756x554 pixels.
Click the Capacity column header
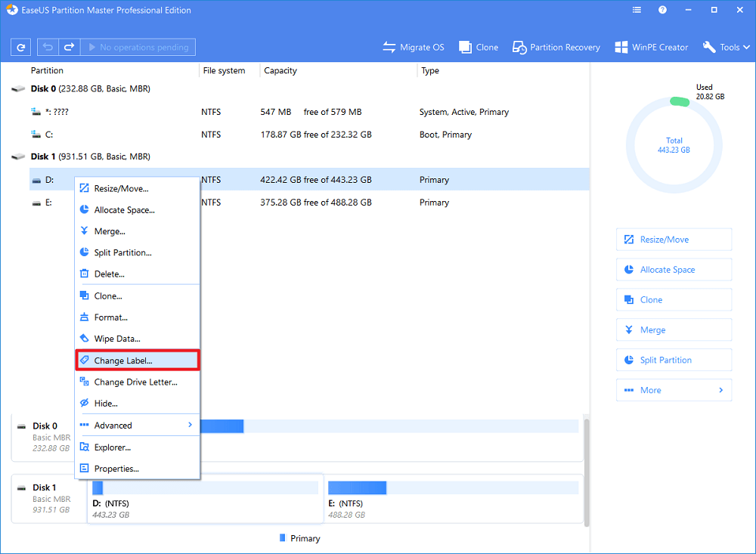coord(280,70)
